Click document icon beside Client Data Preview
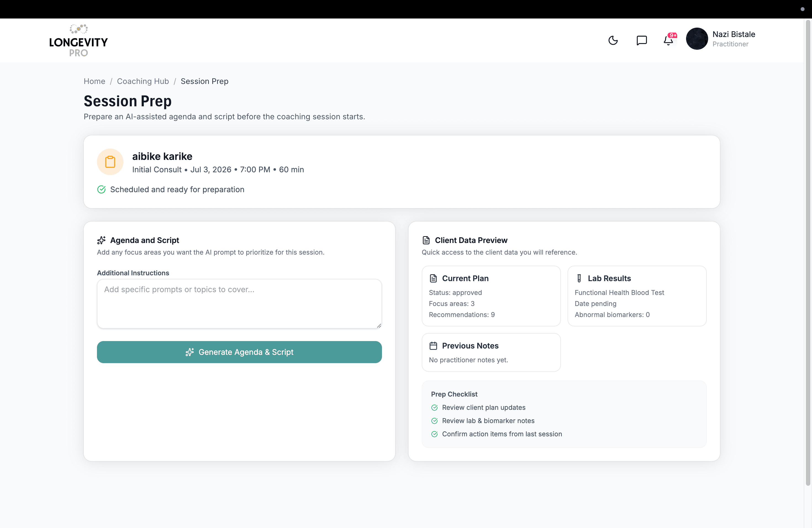This screenshot has height=528, width=812. tap(426, 240)
